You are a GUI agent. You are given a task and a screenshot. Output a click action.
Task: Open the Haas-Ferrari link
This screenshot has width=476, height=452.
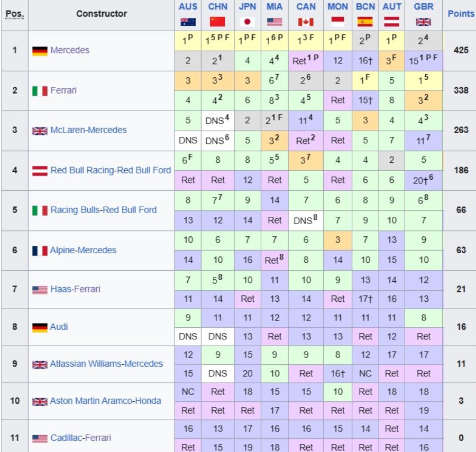click(75, 289)
